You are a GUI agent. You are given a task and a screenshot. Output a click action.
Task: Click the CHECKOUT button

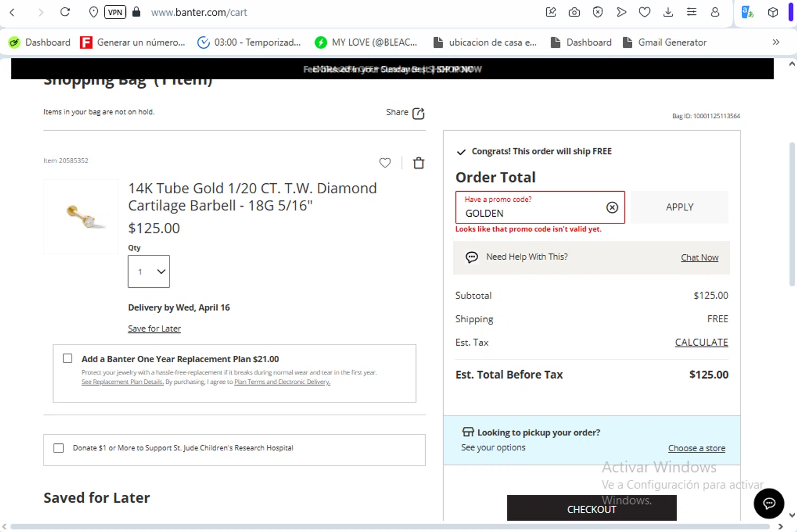[x=591, y=508]
